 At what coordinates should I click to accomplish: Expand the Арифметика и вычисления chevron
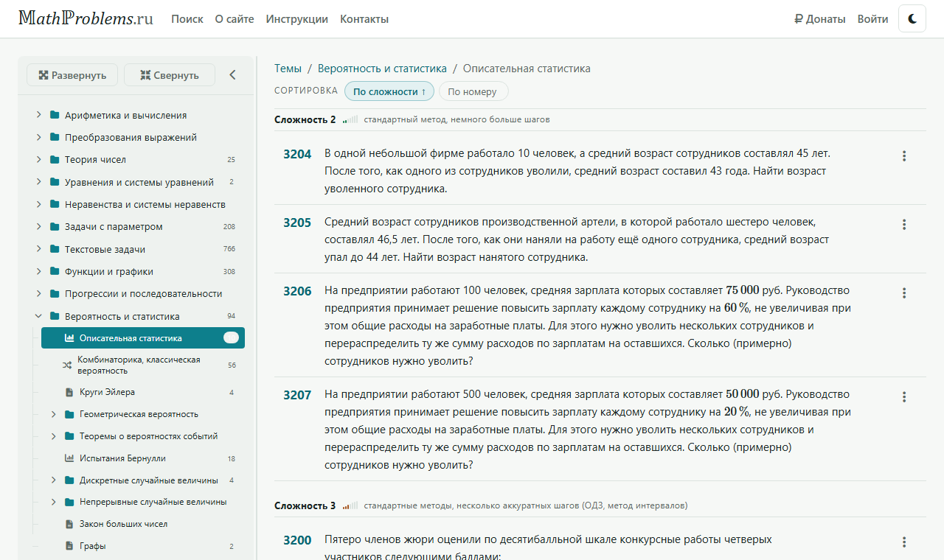coord(38,115)
